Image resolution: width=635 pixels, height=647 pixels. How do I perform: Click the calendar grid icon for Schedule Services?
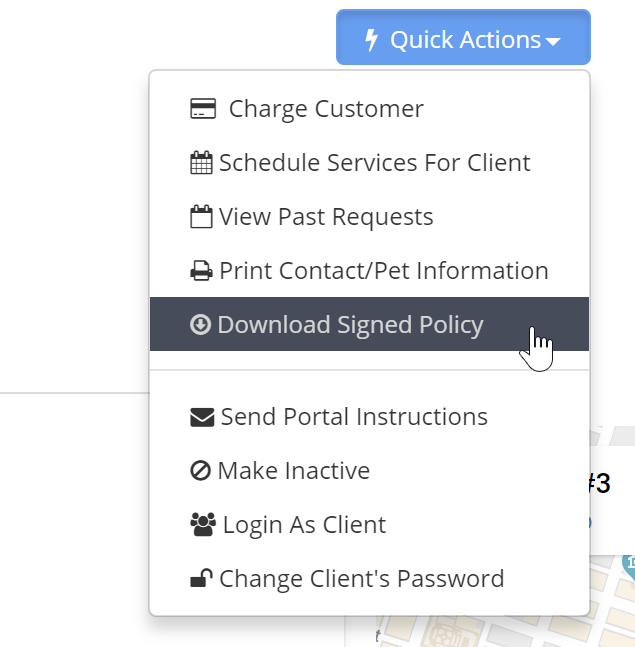(x=201, y=163)
